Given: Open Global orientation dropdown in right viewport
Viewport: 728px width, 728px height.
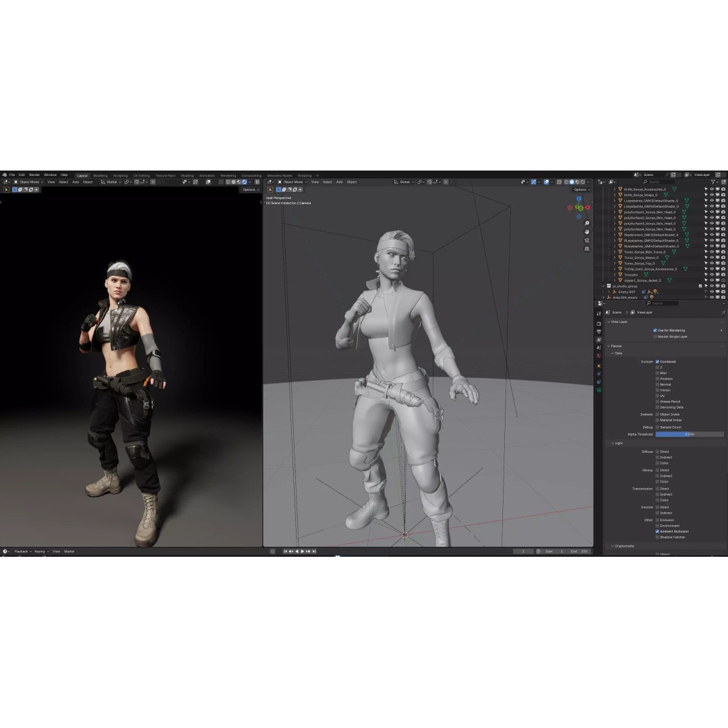Looking at the screenshot, I should [x=404, y=182].
